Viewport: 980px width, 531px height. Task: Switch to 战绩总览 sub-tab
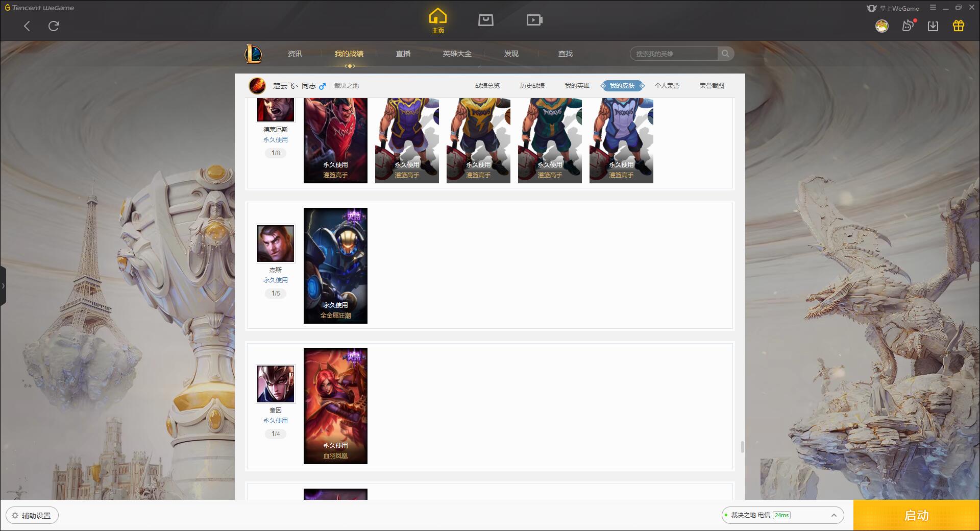point(487,86)
